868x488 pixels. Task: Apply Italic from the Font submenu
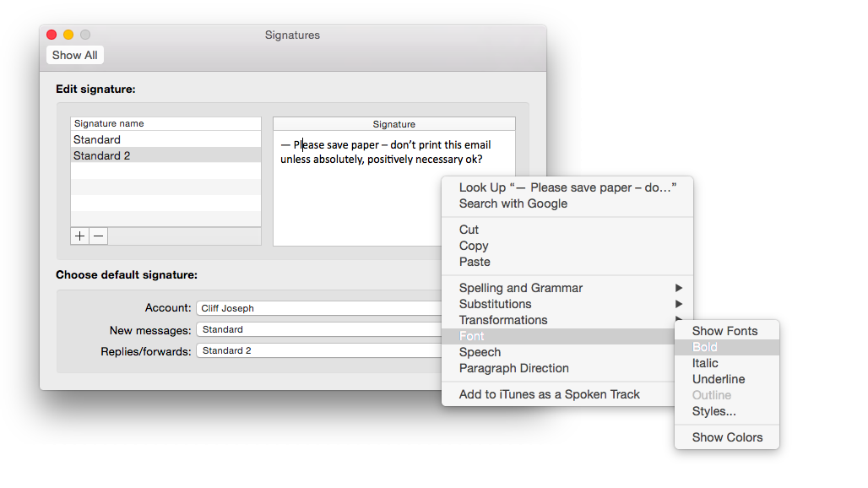coord(727,363)
